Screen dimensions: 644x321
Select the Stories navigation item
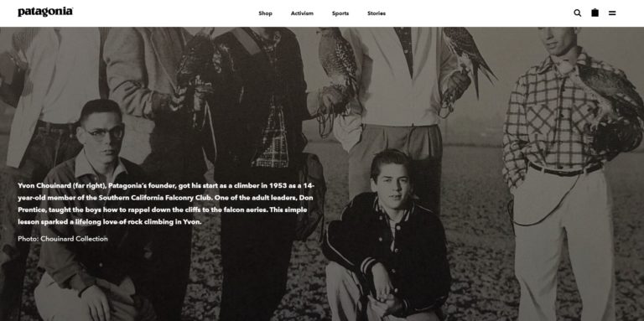coord(377,13)
